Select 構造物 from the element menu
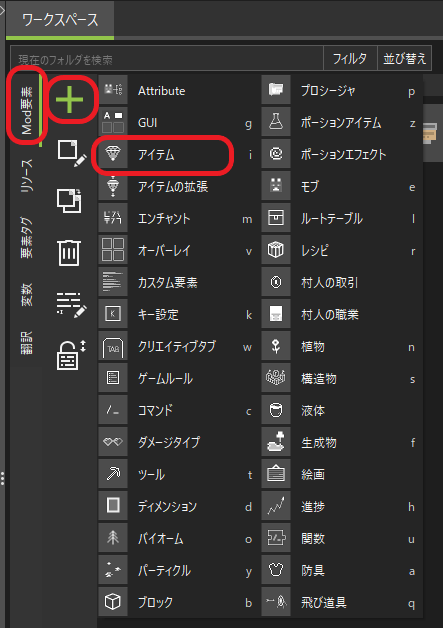 coord(341,378)
